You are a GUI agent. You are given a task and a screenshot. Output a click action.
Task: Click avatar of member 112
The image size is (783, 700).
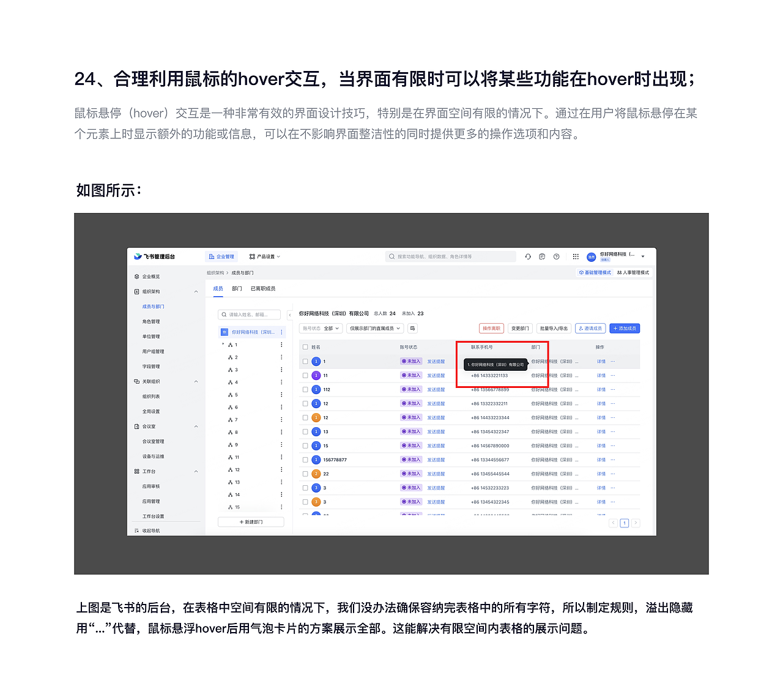[x=316, y=390]
